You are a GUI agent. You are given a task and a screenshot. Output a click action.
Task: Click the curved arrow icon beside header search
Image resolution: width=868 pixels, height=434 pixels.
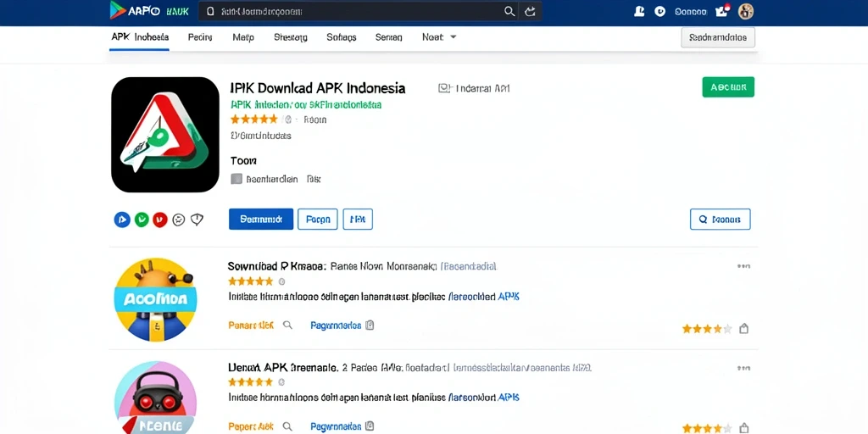530,12
